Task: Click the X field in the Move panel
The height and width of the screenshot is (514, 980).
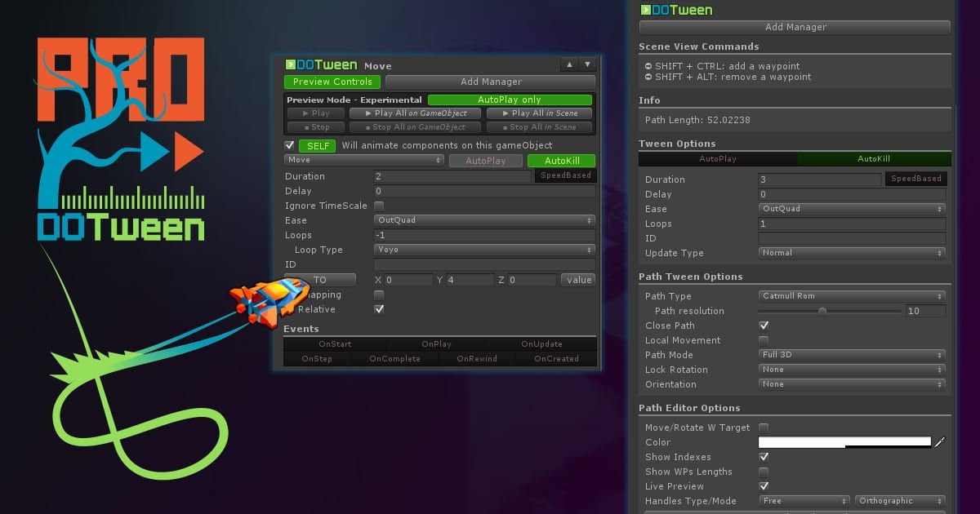Action: click(x=408, y=280)
